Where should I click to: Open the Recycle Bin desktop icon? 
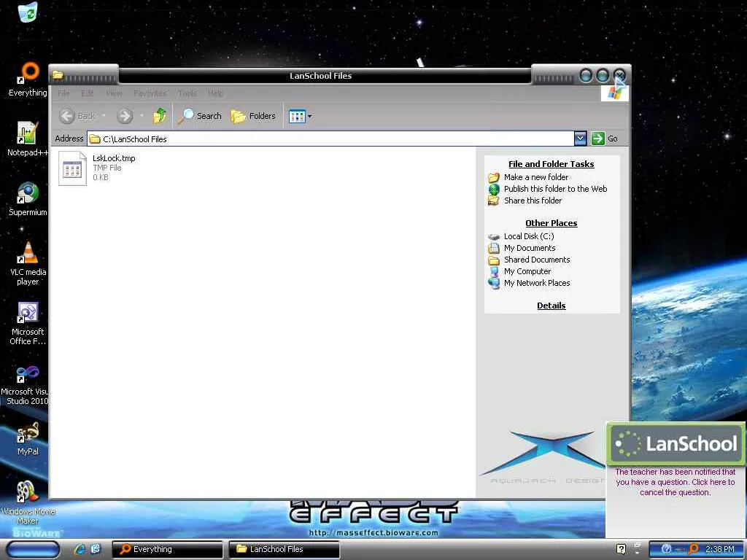[x=28, y=12]
